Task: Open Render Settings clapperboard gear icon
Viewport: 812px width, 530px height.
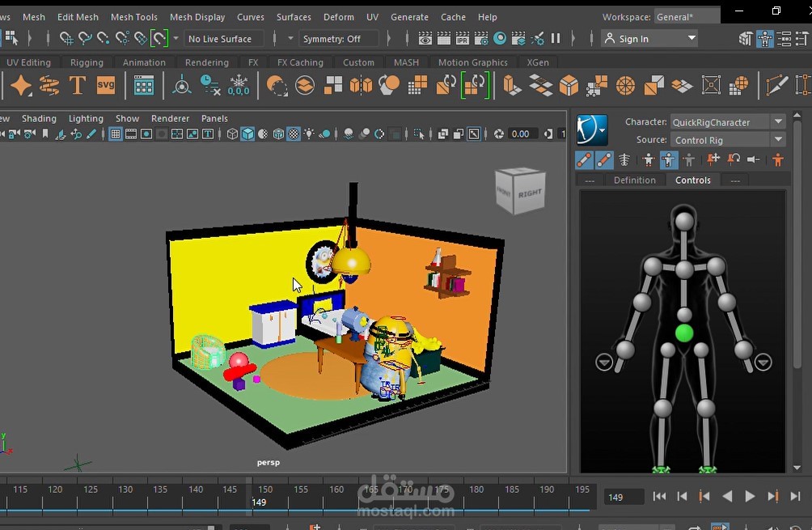Action: [480, 38]
